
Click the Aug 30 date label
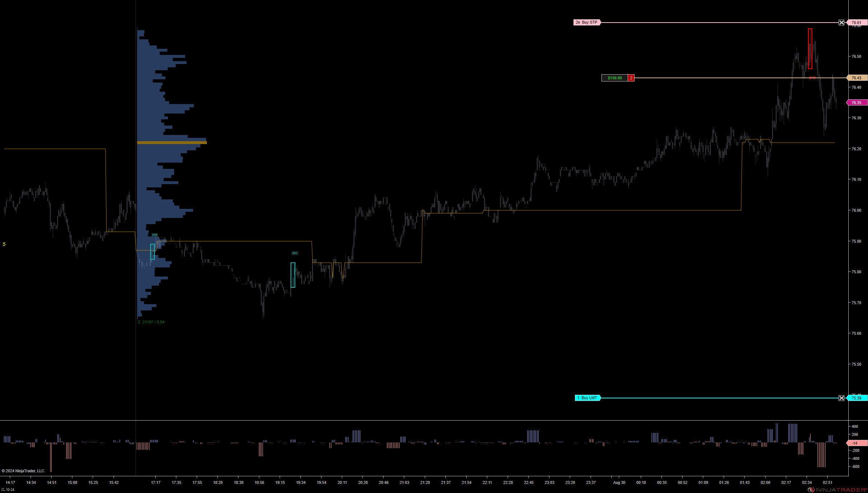click(619, 482)
